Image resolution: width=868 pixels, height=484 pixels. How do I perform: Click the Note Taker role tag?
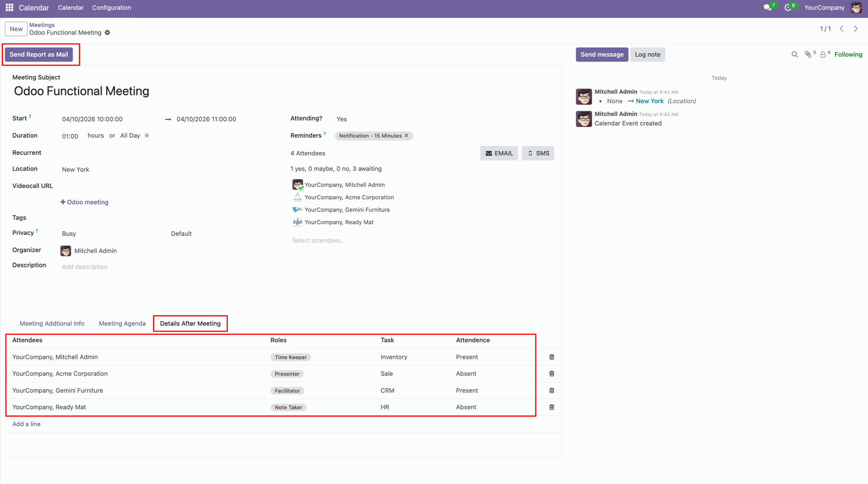point(288,407)
